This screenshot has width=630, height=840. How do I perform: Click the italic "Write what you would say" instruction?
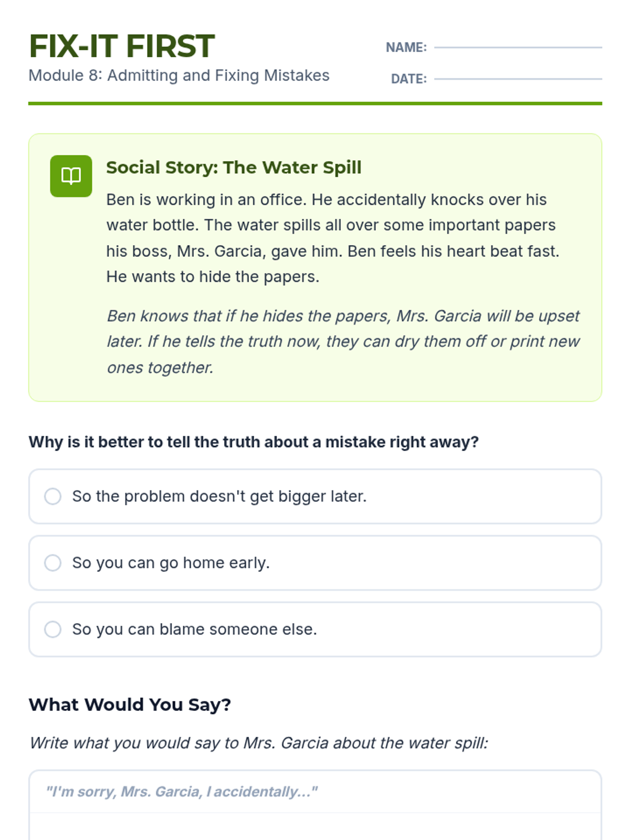pyautogui.click(x=259, y=743)
